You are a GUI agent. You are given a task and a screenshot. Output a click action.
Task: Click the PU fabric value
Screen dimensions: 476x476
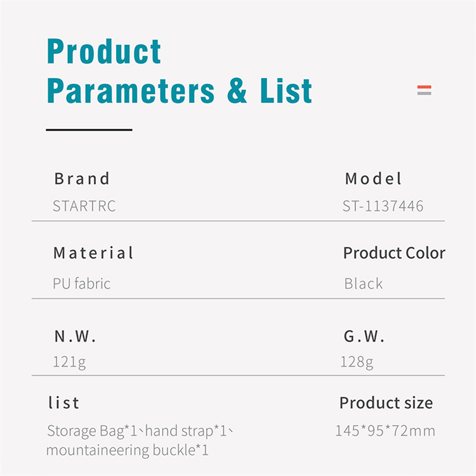click(x=82, y=284)
